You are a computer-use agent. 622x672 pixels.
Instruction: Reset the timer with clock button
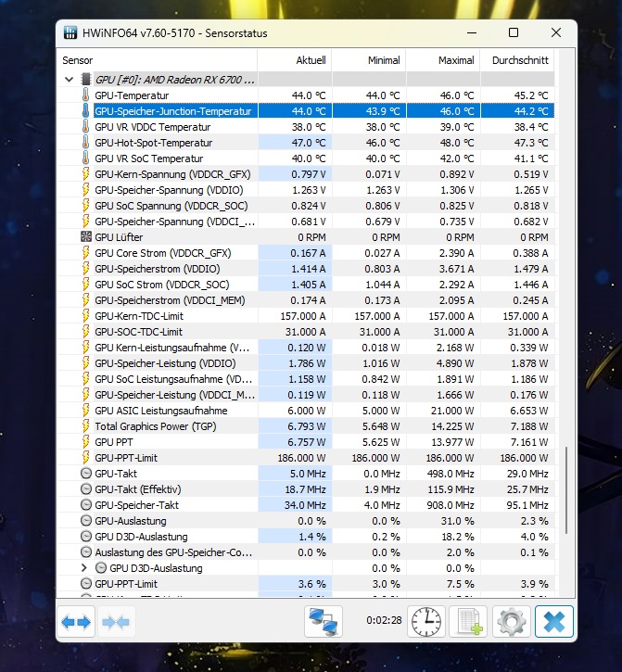coord(426,621)
